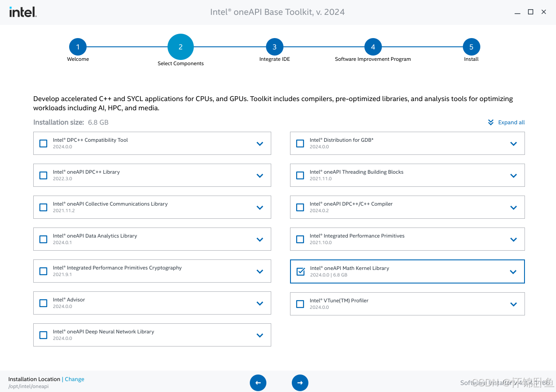Open step 4 Software Improvement Program
556x392 pixels.
pyautogui.click(x=373, y=47)
